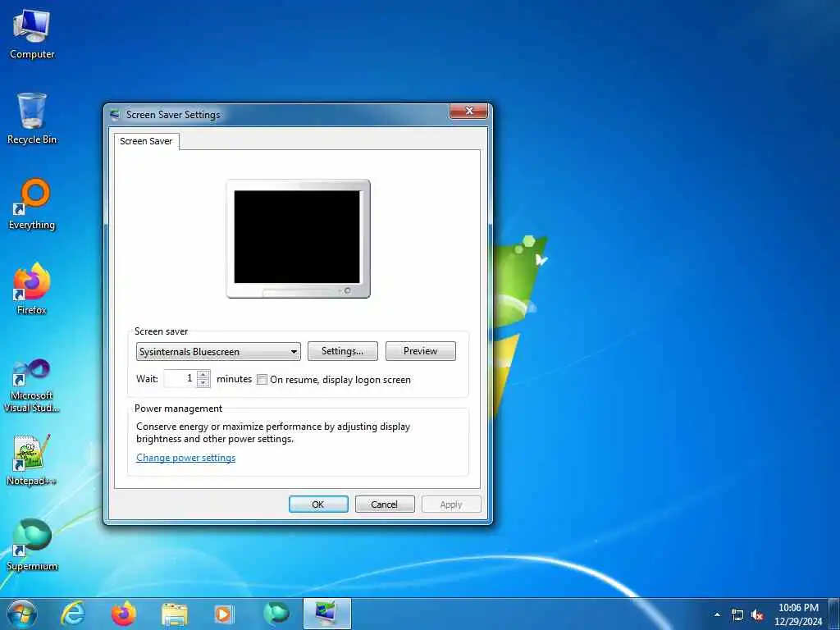840x630 pixels.
Task: Launch Firefox from the taskbar
Action: [124, 614]
